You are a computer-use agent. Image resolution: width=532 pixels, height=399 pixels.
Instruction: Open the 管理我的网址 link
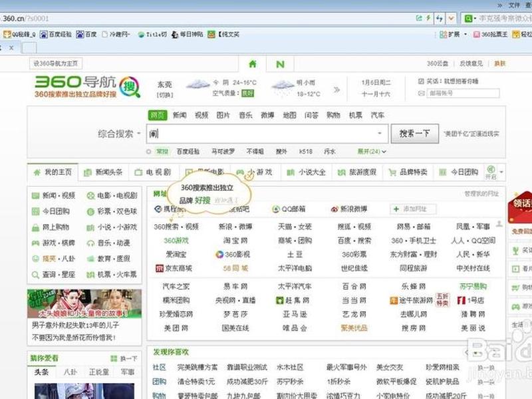481,194
